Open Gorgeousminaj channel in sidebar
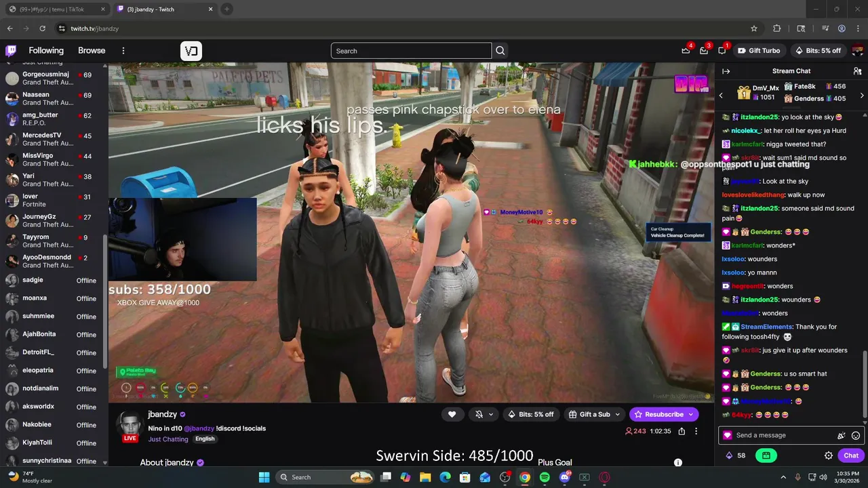The width and height of the screenshot is (868, 488). click(x=53, y=78)
